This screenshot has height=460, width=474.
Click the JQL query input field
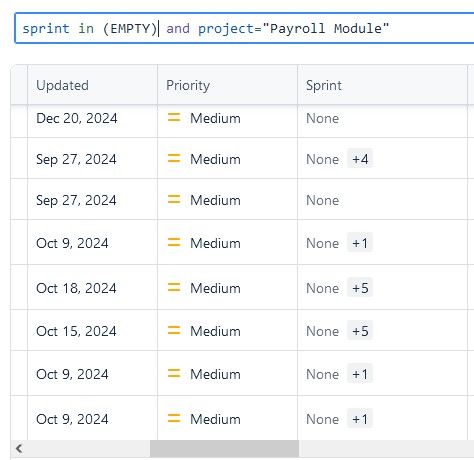244,28
